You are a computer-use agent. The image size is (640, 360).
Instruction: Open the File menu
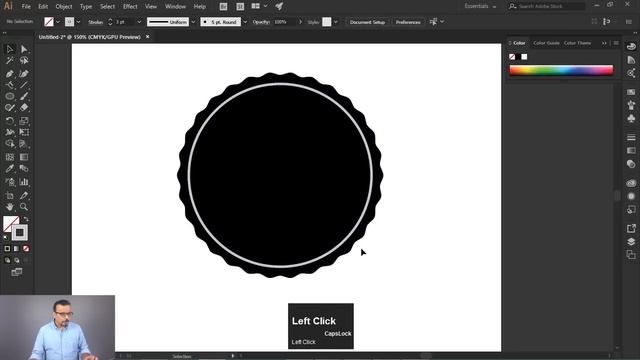[26, 7]
